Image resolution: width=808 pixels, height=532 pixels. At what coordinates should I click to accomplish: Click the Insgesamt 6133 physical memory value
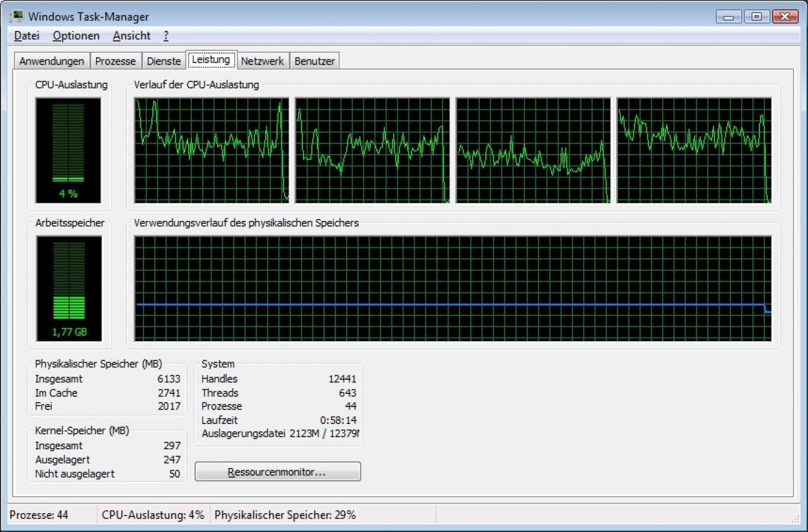coord(169,379)
